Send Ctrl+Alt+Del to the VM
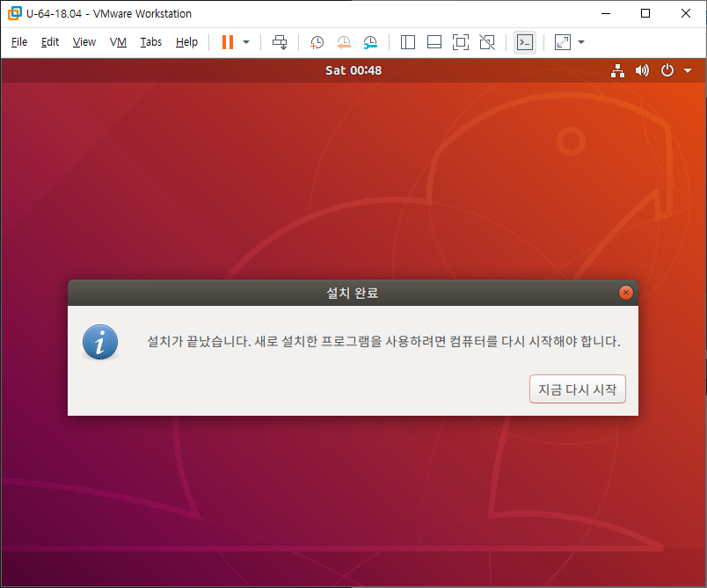707x588 pixels. 280,42
